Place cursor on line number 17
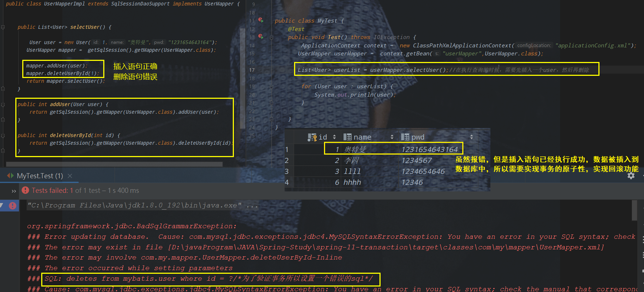Screen dimensions: 644x292 (252, 70)
